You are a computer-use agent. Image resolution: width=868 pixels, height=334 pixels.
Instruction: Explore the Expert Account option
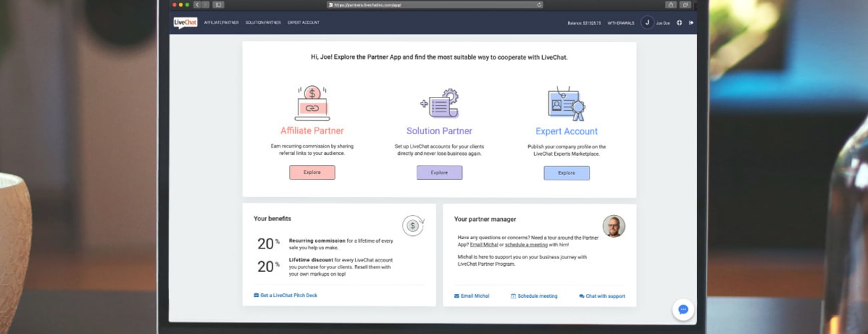click(566, 173)
